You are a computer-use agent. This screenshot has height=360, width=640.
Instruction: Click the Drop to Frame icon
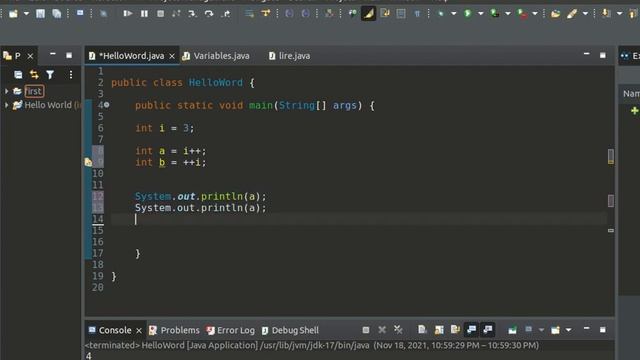coord(249,14)
